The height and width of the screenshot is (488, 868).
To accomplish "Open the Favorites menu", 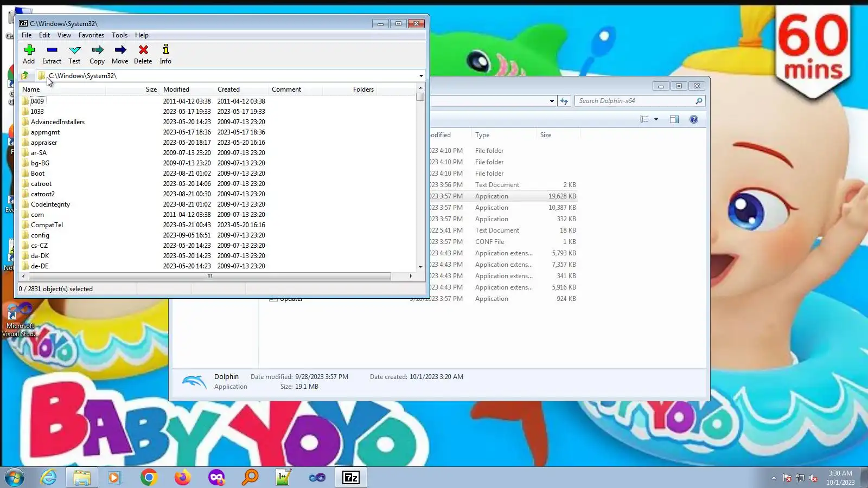I will [91, 35].
